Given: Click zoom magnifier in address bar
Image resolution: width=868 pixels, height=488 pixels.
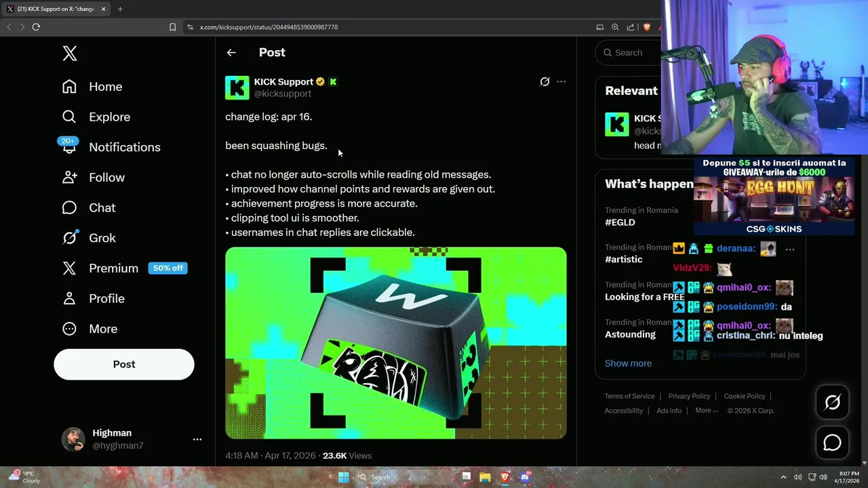Looking at the screenshot, I should 615,27.
